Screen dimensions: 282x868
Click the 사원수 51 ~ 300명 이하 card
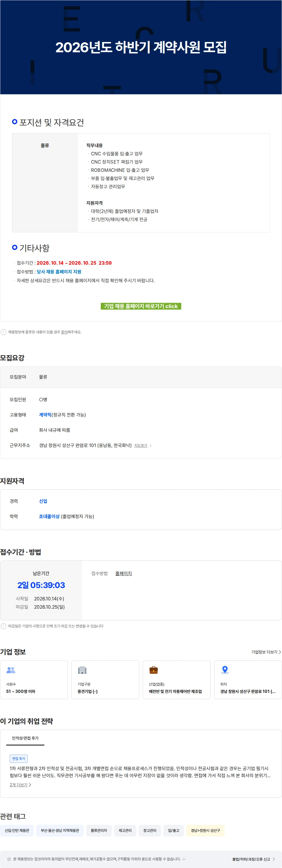(x=34, y=680)
